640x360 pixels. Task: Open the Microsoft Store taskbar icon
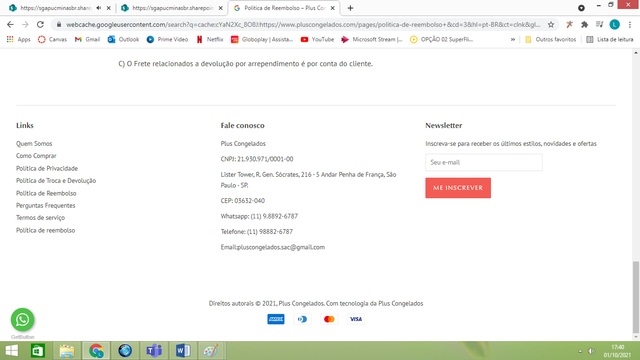pyautogui.click(x=38, y=351)
